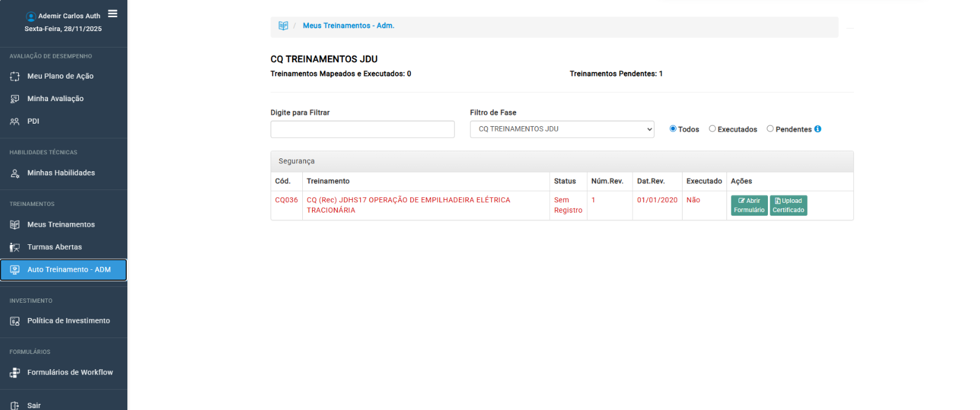Viewport: 980px width, 410px height.
Task: Click the Pendentes info icon
Action: pyautogui.click(x=818, y=129)
